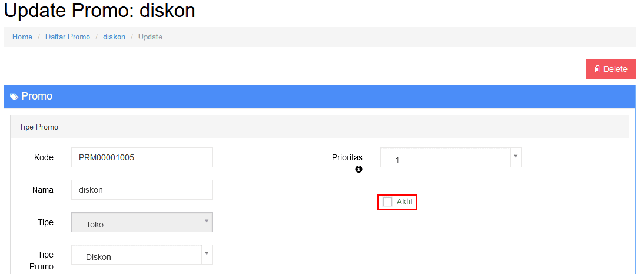Open the Tipe dropdown showing Toko

142,222
